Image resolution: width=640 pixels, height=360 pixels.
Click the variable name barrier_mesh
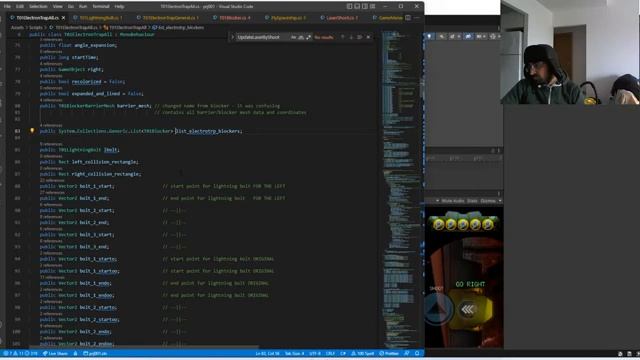coord(133,106)
